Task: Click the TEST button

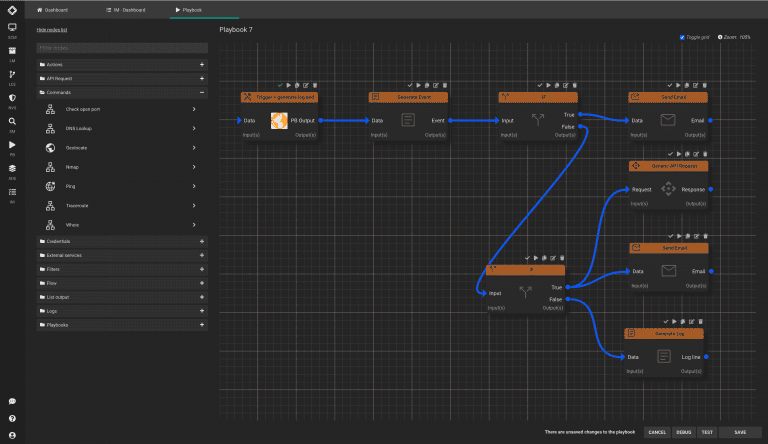Action: [x=707, y=432]
